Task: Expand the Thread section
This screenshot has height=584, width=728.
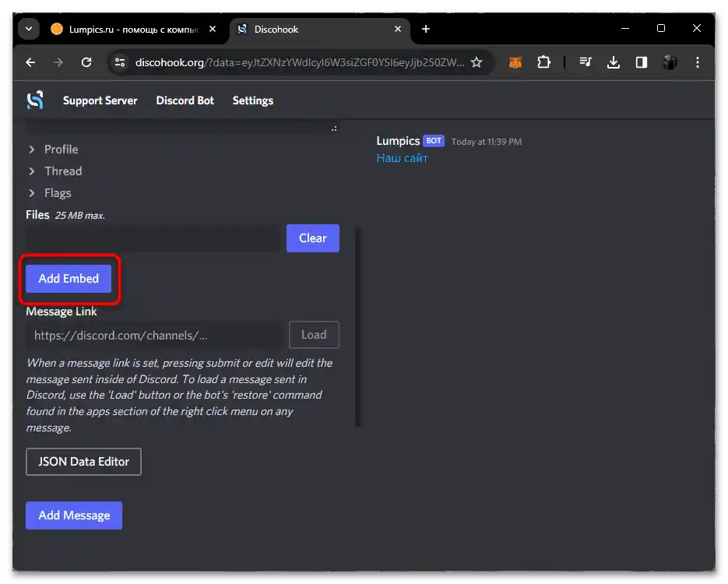Action: point(55,171)
